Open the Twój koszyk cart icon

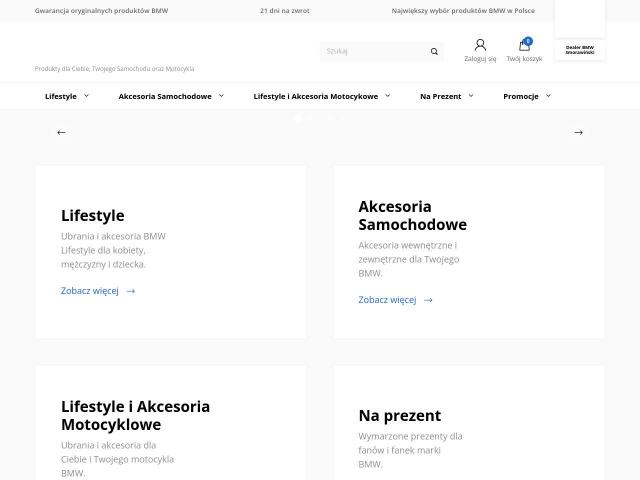pyautogui.click(x=524, y=45)
